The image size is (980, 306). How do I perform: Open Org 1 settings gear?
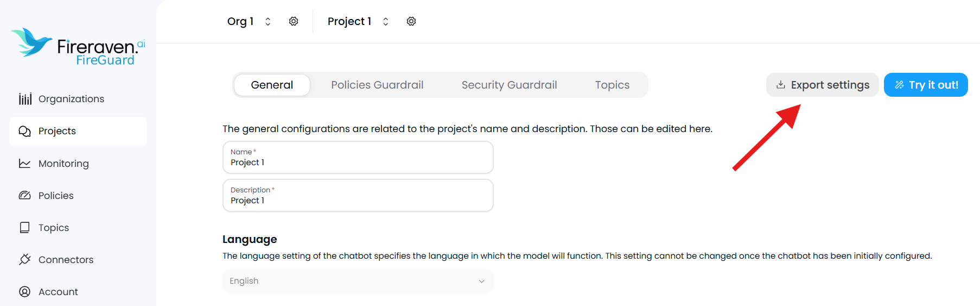(294, 21)
